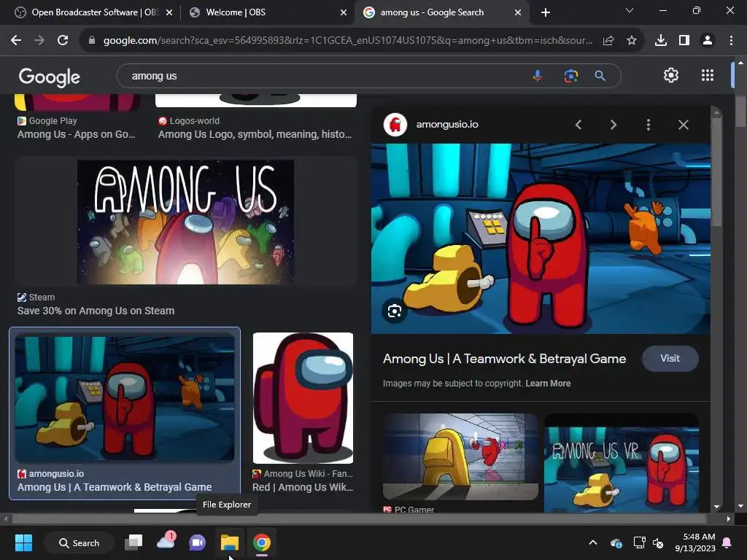The width and height of the screenshot is (747, 560).
Task: Click the browser forward arrow
Action: pos(39,41)
